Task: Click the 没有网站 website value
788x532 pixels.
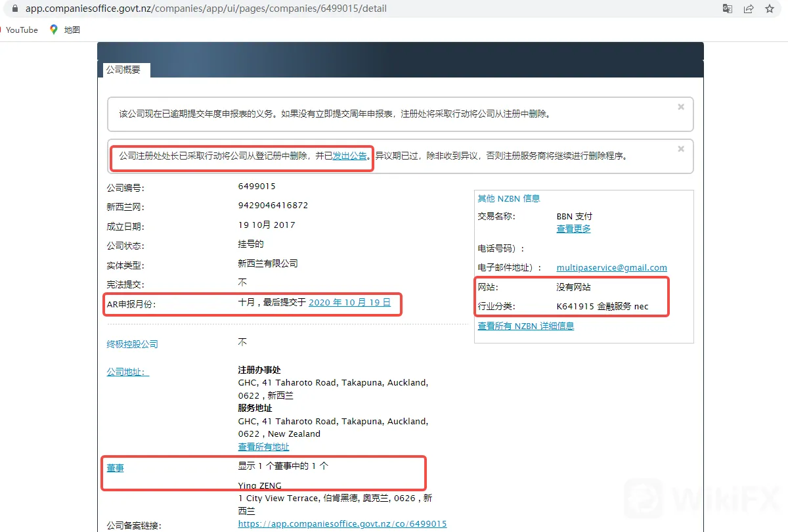Action: pos(573,288)
